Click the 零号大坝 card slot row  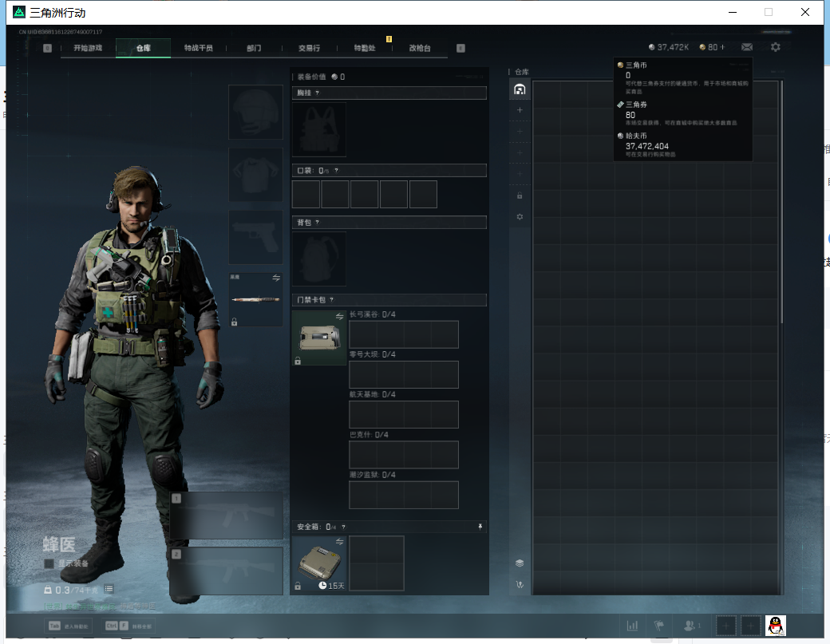(x=404, y=374)
